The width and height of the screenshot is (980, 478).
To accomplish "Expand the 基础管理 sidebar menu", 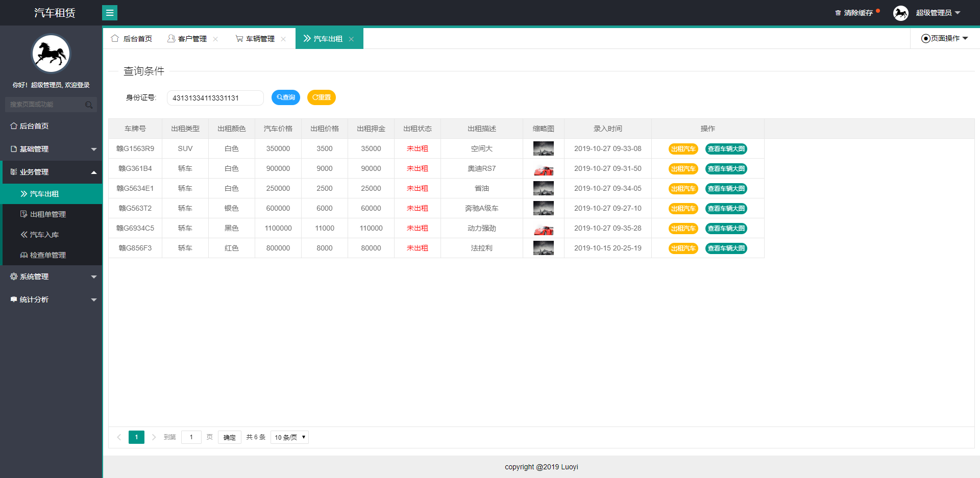I will (51, 149).
